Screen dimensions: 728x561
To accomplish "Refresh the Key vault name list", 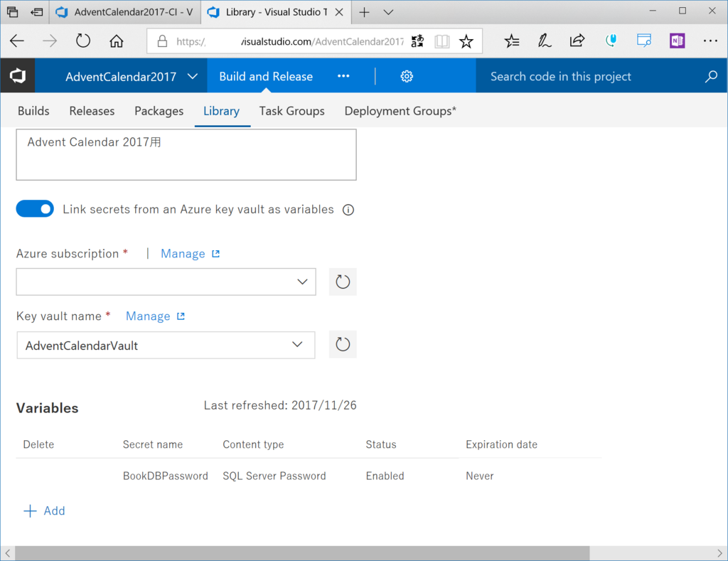I will coord(343,344).
